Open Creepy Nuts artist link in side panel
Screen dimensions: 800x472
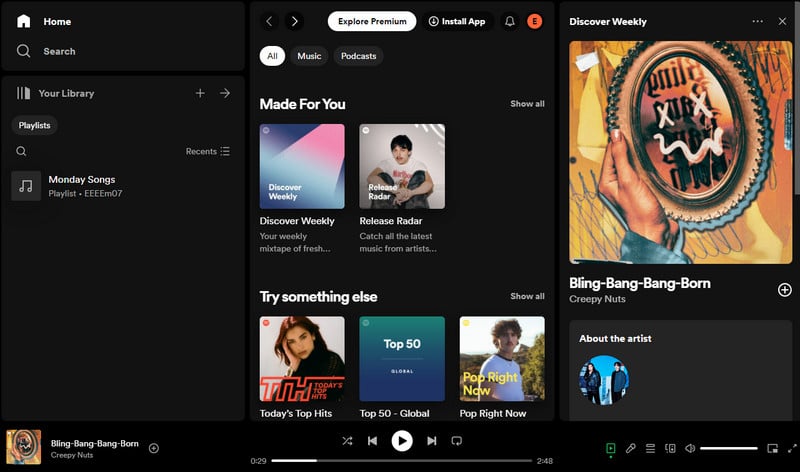pos(597,299)
